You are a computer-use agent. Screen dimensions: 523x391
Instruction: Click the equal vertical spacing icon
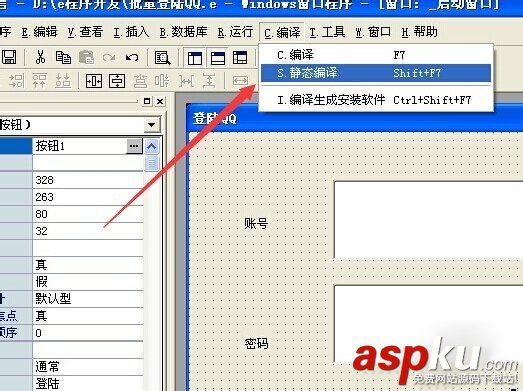(x=209, y=81)
